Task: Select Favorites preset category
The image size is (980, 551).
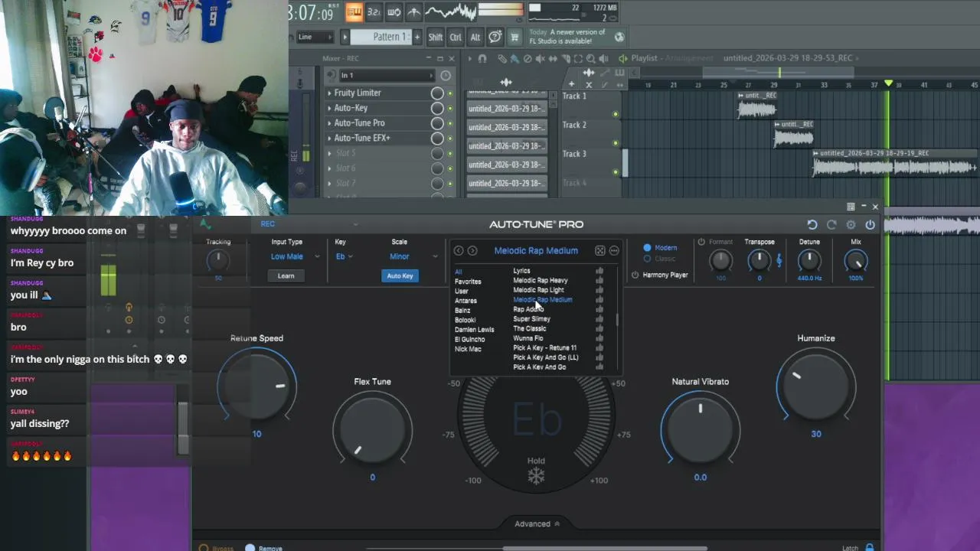Action: (x=468, y=282)
